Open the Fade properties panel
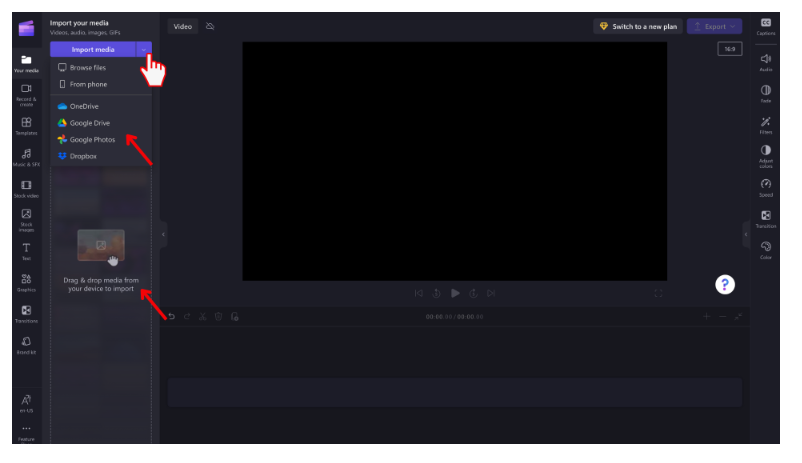Screen dimensions: 802x463 click(x=766, y=93)
